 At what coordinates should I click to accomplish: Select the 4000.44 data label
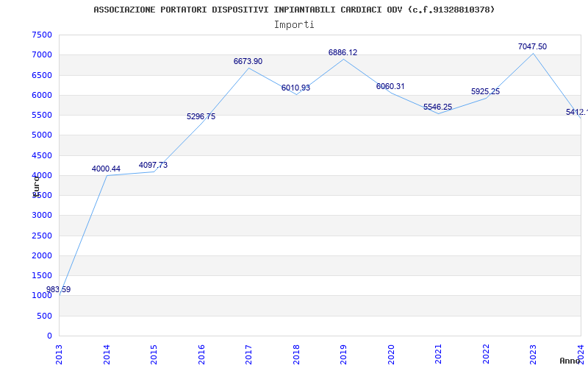coord(106,169)
